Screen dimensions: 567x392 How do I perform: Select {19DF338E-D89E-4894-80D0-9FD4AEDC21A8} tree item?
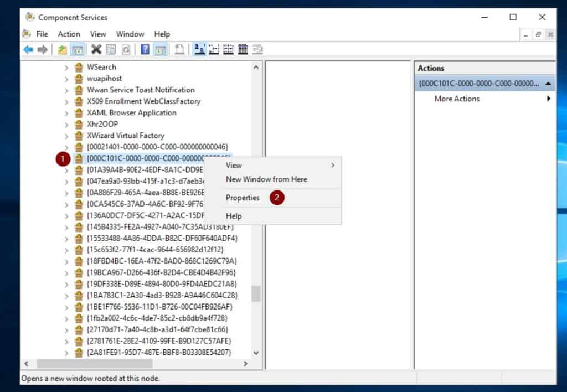pos(162,284)
